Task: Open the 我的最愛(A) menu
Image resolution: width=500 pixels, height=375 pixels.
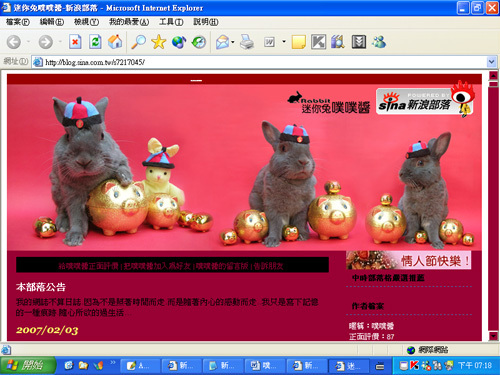Action: point(129,22)
